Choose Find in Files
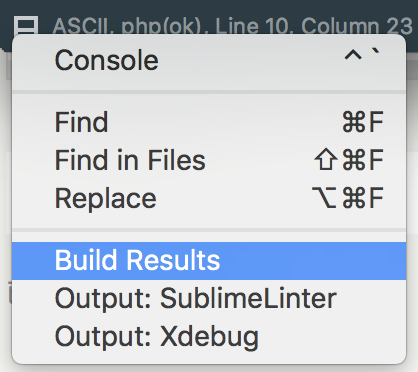The width and height of the screenshot is (418, 372). (x=209, y=160)
